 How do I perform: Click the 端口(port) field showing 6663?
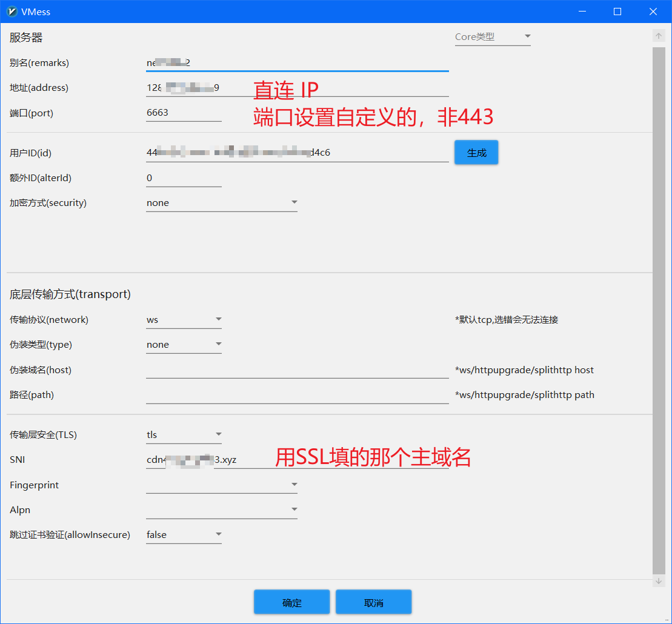[x=184, y=113]
